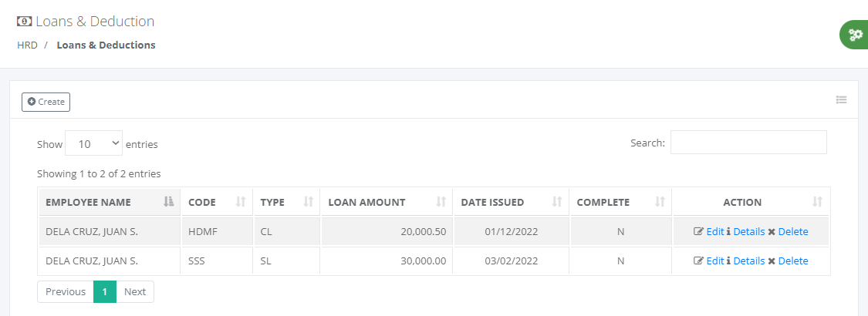
Task: Open the Show entries count dropdown
Action: pyautogui.click(x=93, y=143)
